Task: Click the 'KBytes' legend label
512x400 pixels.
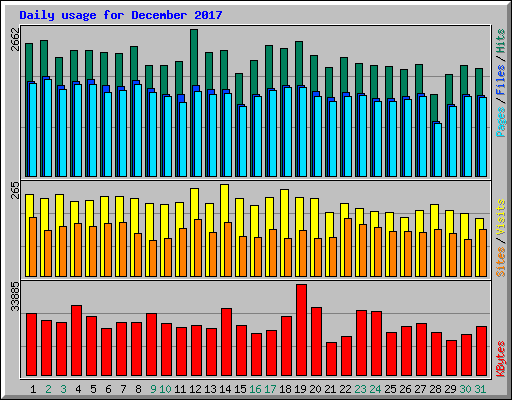Action: pyautogui.click(x=501, y=359)
